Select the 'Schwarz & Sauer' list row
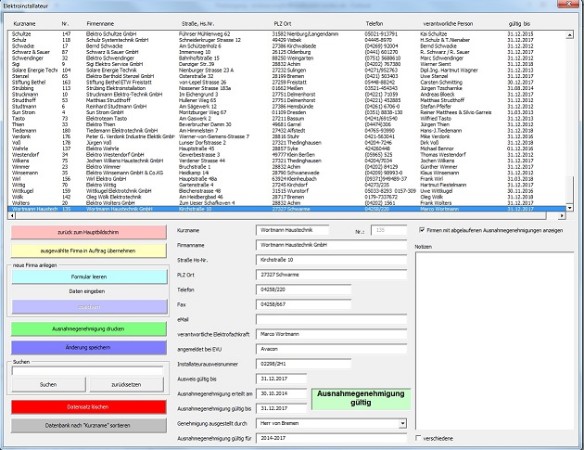The height and width of the screenshot is (450, 584). 286,52
